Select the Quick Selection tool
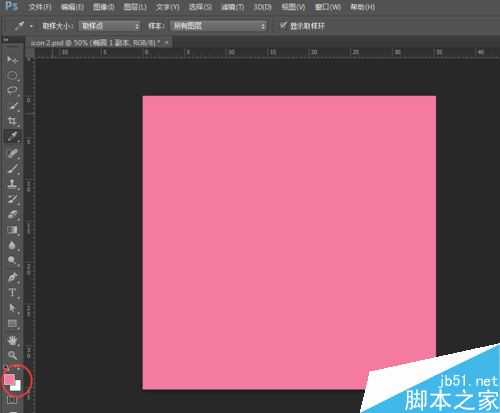500x413 pixels. [x=12, y=106]
